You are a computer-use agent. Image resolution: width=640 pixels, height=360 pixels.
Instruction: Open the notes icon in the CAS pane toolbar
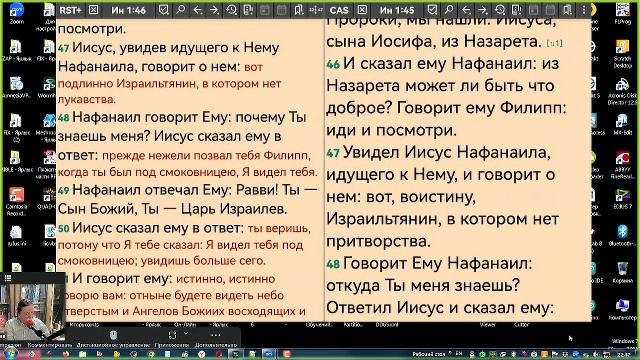click(516, 10)
